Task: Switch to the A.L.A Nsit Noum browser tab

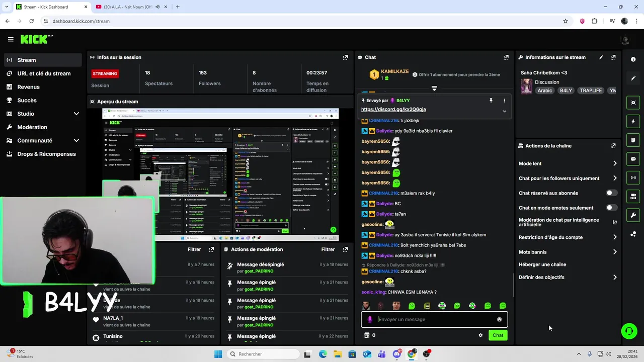Action: click(x=127, y=7)
